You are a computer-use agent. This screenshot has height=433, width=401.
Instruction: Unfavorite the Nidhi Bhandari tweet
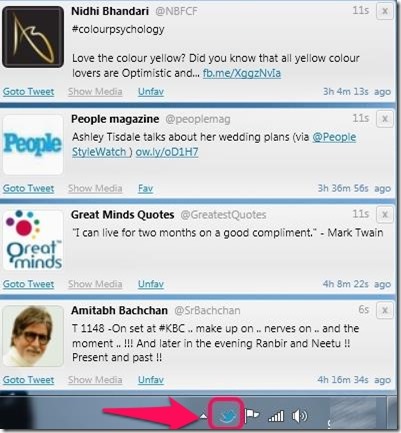[151, 92]
